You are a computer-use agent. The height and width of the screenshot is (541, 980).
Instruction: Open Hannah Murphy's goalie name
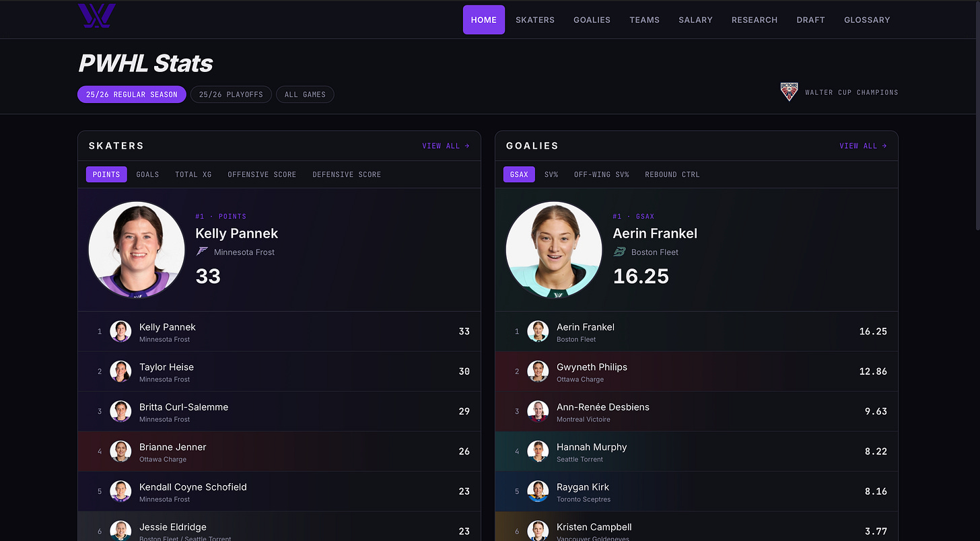click(592, 447)
